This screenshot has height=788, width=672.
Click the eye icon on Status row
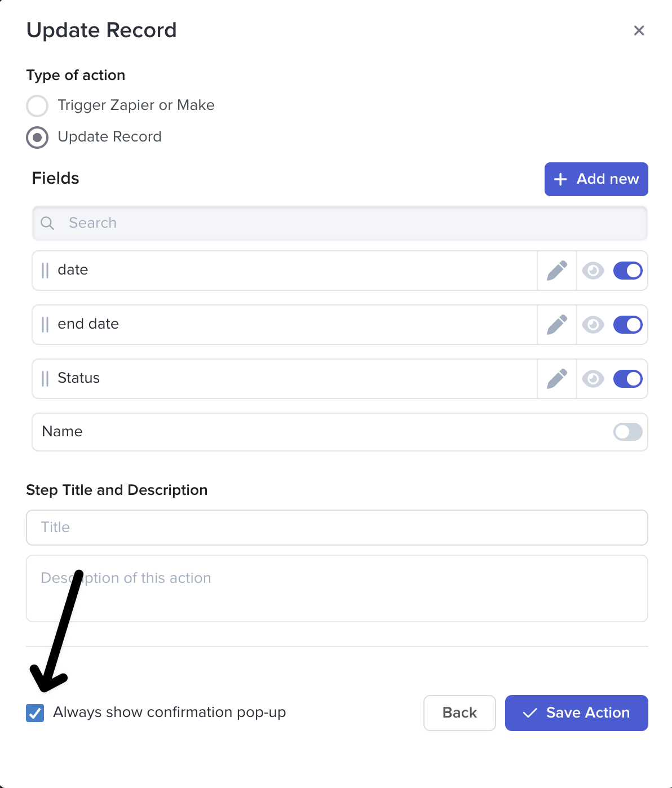[x=593, y=379]
